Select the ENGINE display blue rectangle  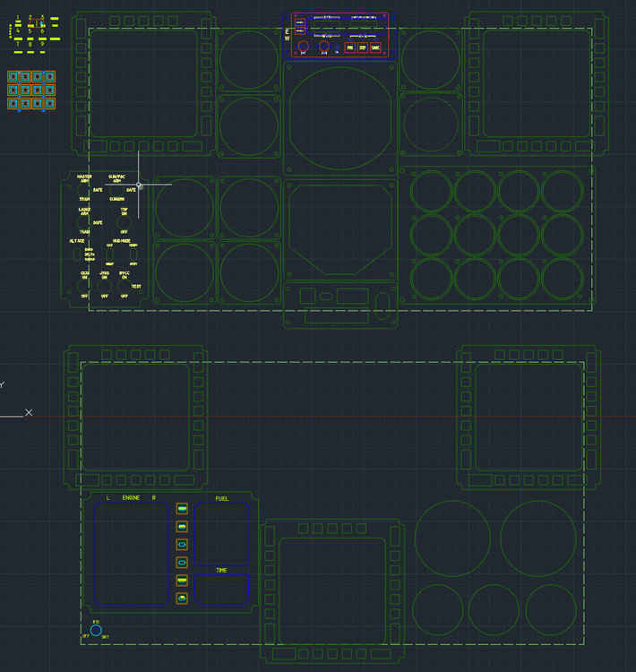pos(132,554)
